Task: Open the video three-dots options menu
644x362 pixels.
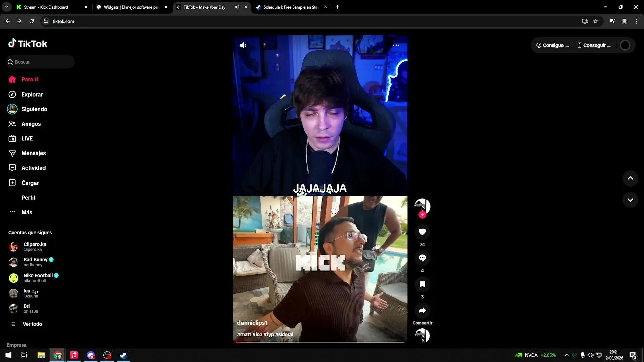Action: tap(396, 45)
